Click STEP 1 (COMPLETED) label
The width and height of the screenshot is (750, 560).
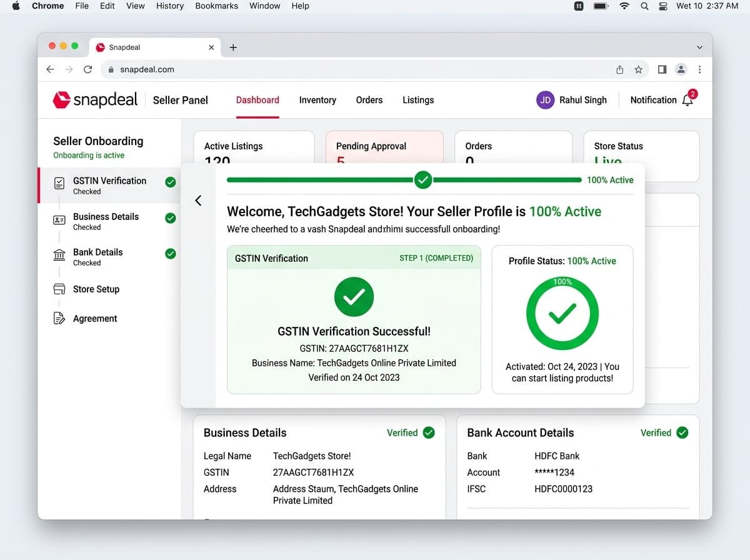click(x=436, y=258)
